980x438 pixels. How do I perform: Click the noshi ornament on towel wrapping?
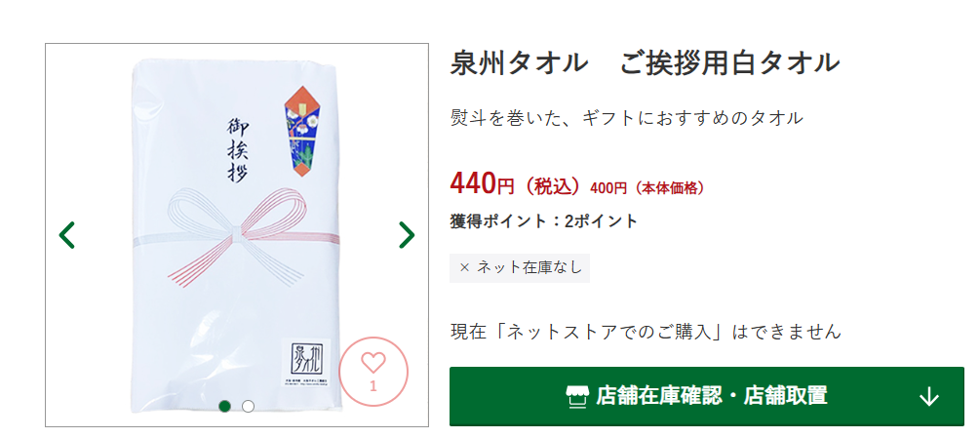[299, 130]
